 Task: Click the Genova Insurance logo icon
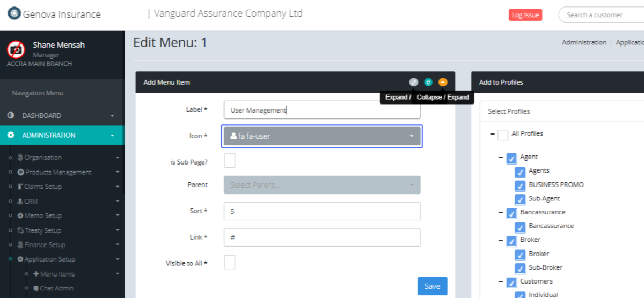pyautogui.click(x=14, y=14)
